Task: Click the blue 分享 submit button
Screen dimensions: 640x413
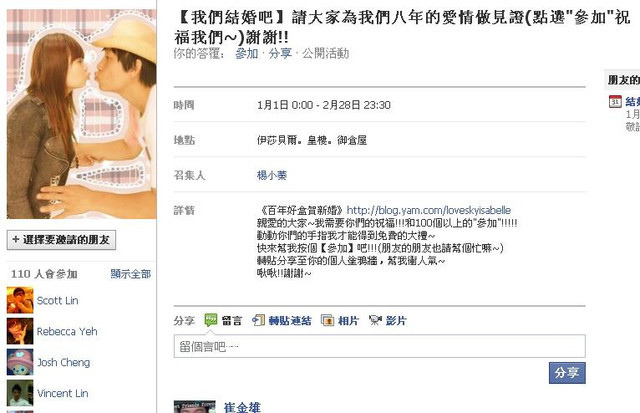Action: pyautogui.click(x=567, y=373)
